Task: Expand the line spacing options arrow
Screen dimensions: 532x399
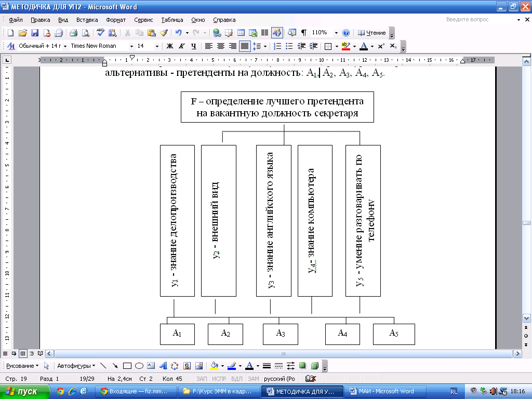Action: click(265, 46)
